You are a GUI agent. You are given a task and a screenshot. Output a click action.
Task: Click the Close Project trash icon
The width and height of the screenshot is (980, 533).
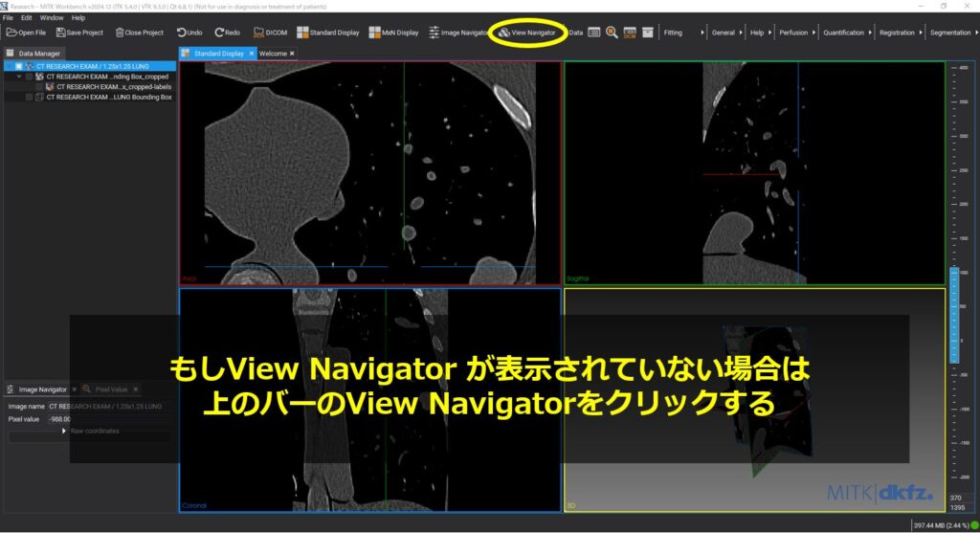point(120,33)
